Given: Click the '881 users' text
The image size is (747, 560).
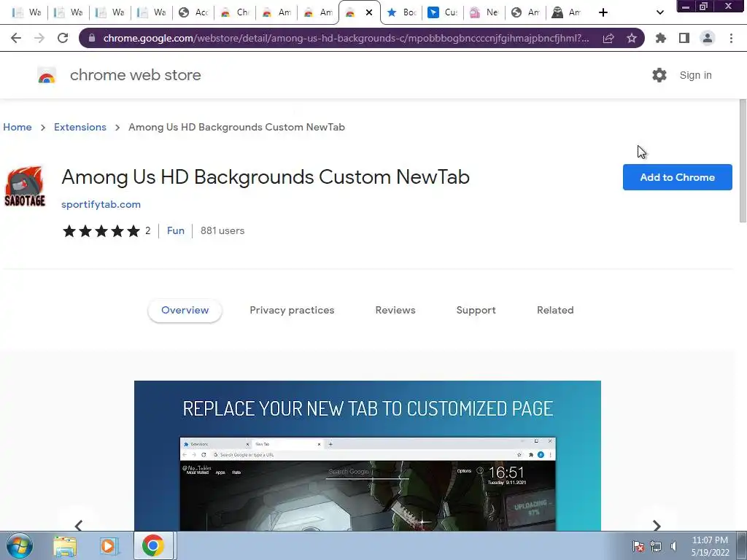Looking at the screenshot, I should click(x=222, y=230).
